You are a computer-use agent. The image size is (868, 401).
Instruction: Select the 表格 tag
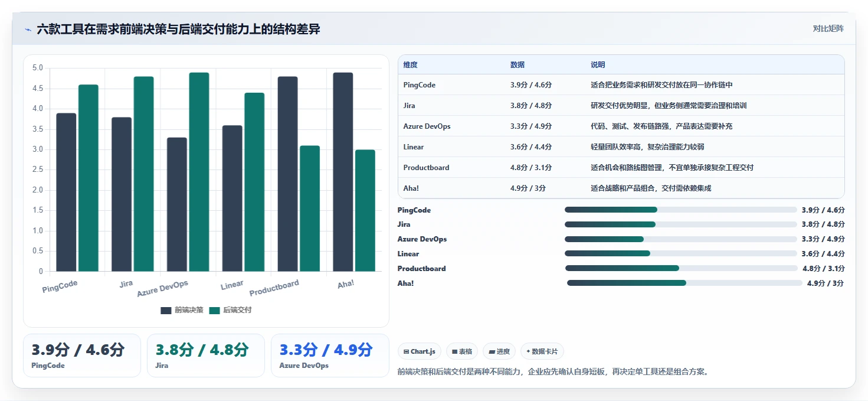462,351
